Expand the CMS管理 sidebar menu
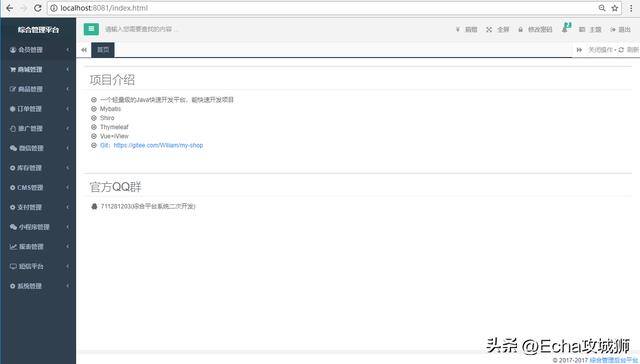640x364 pixels. click(x=38, y=187)
